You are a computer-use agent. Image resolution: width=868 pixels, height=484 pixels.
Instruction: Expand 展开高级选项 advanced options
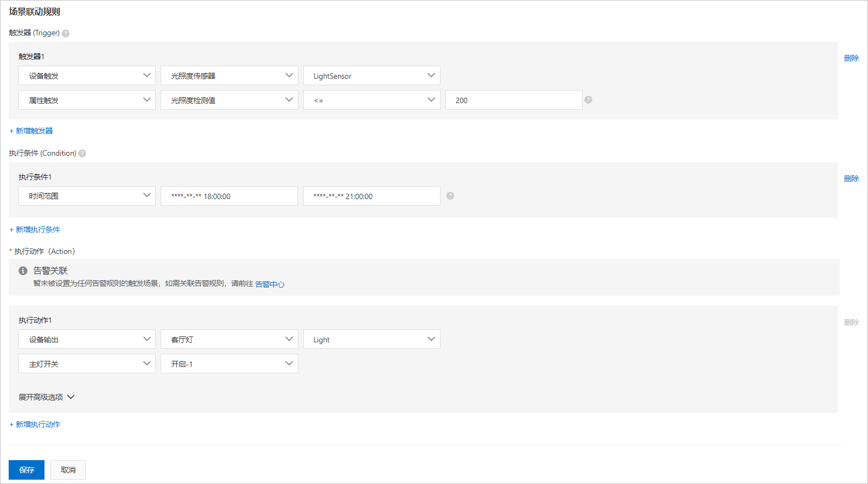(47, 397)
